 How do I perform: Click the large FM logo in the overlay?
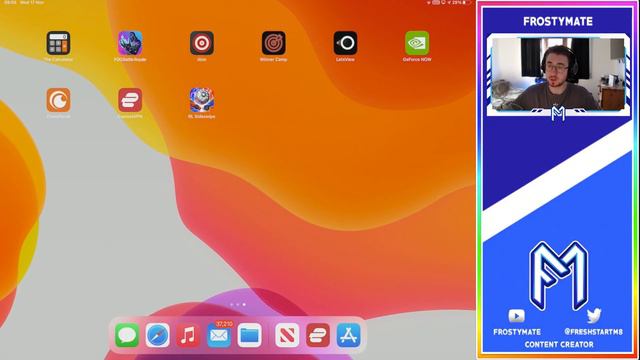click(x=558, y=276)
